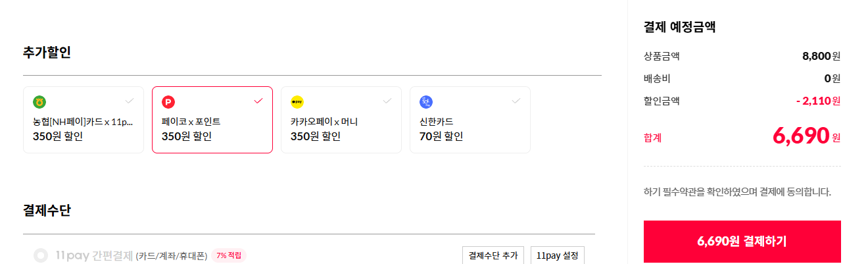Click the blue 신한카드 logo icon
Image resolution: width=868 pixels, height=264 pixels.
(426, 102)
